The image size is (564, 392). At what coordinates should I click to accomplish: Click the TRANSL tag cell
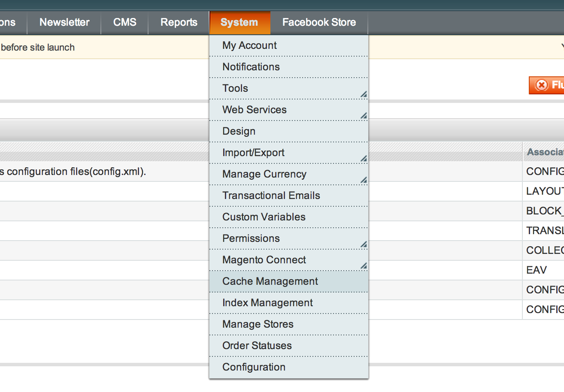tap(543, 231)
